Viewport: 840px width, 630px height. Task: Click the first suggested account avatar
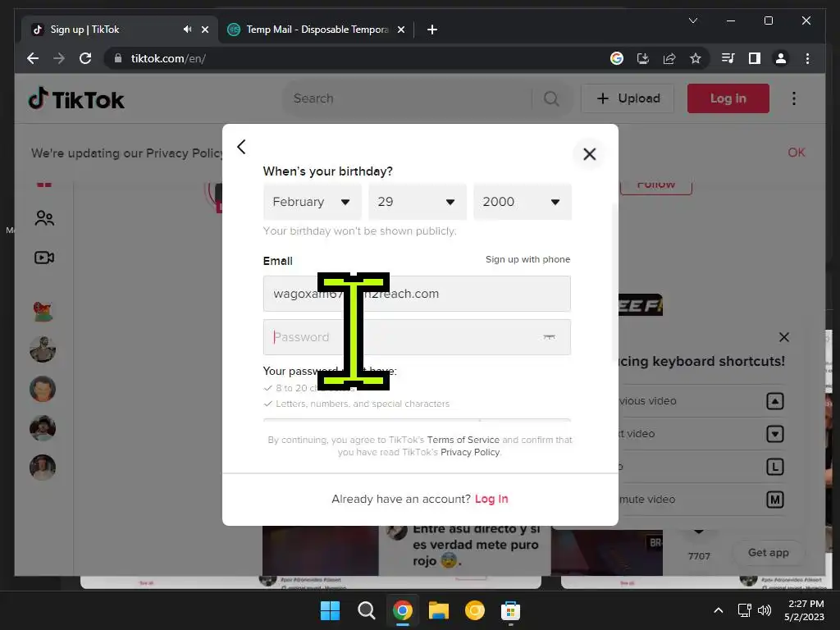click(43, 311)
